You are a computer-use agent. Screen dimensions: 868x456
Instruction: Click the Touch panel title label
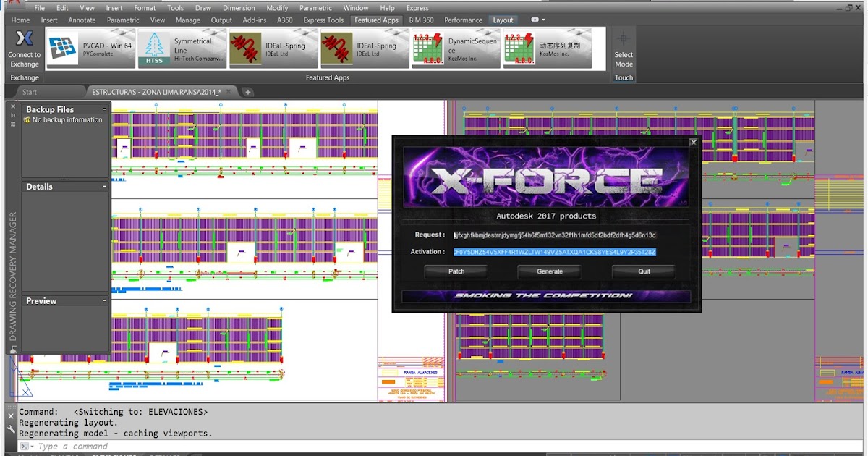tap(624, 77)
